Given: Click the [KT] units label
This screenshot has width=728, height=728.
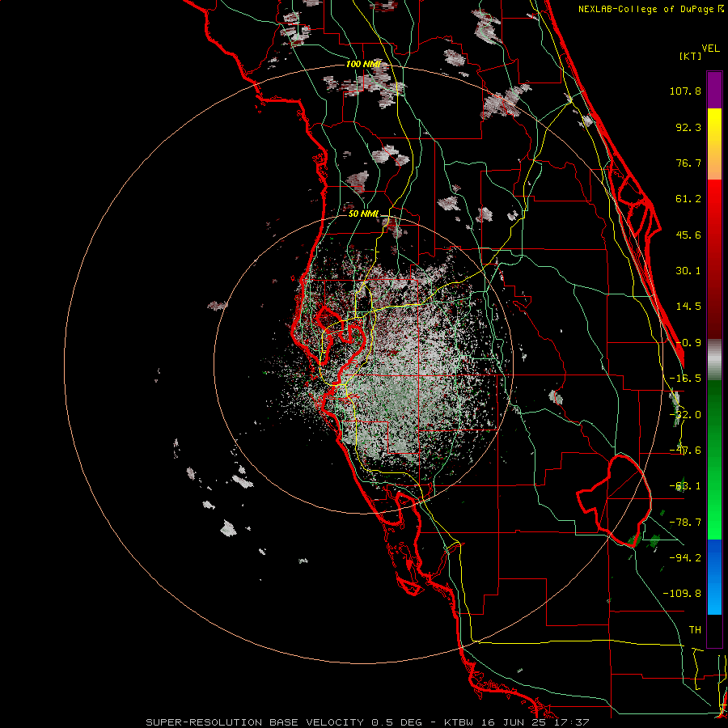Looking at the screenshot, I should coord(691,56).
